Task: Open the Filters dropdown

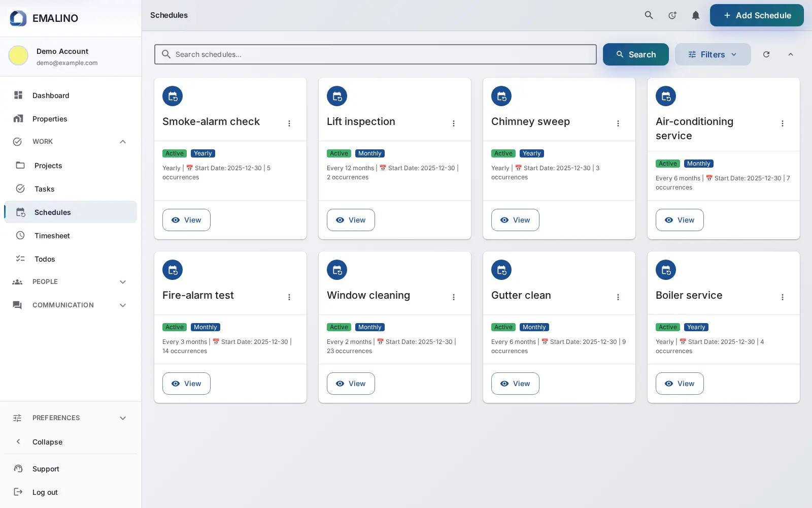Action: click(713, 54)
